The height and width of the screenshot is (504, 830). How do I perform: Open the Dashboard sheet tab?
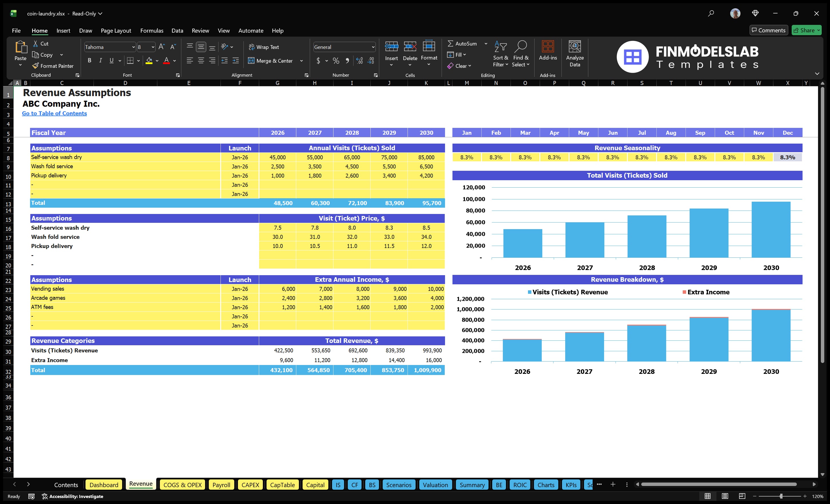pos(104,485)
